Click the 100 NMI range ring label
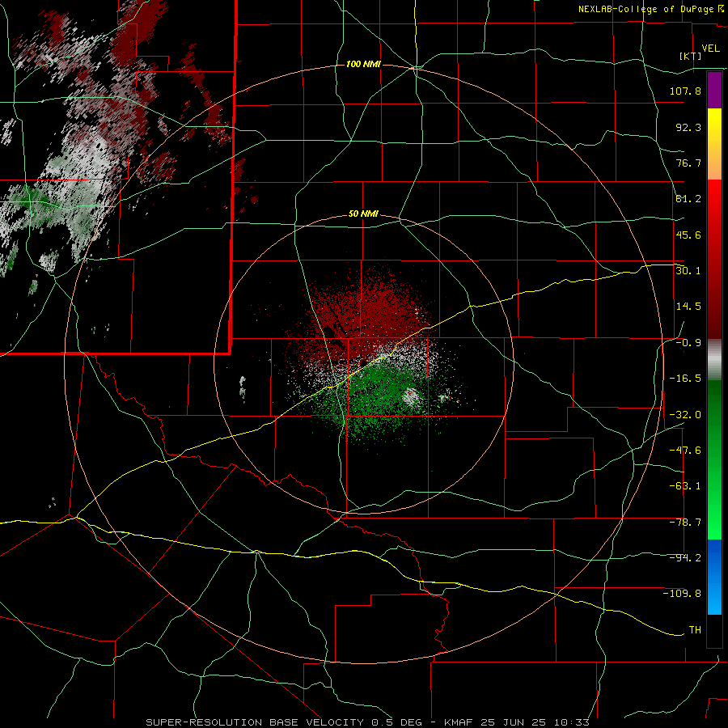Viewport: 728px width, 728px height. 363,64
